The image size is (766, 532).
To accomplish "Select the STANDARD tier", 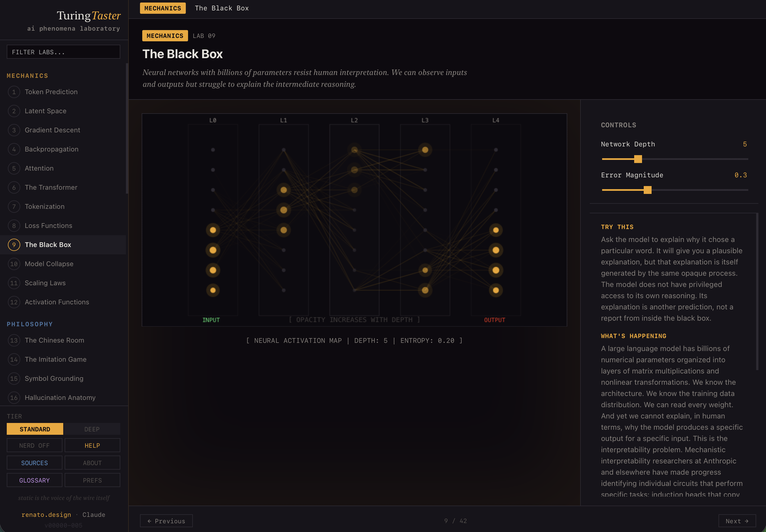I will pos(35,429).
